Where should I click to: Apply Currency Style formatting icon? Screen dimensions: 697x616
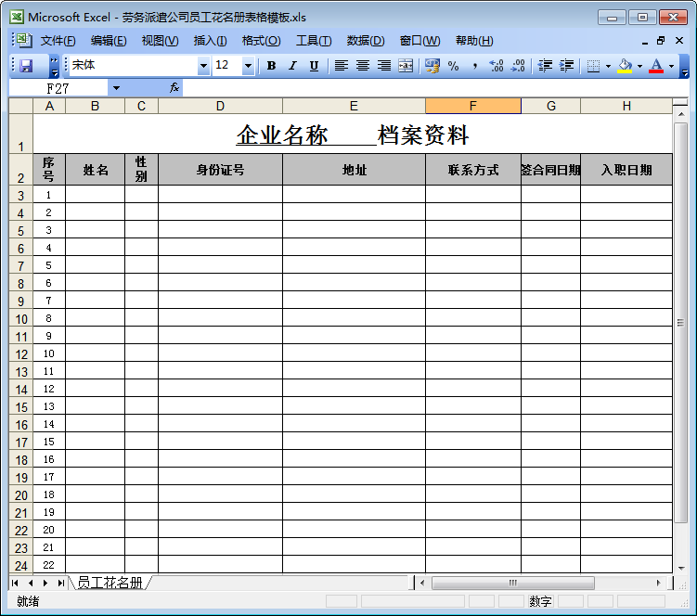pos(432,66)
